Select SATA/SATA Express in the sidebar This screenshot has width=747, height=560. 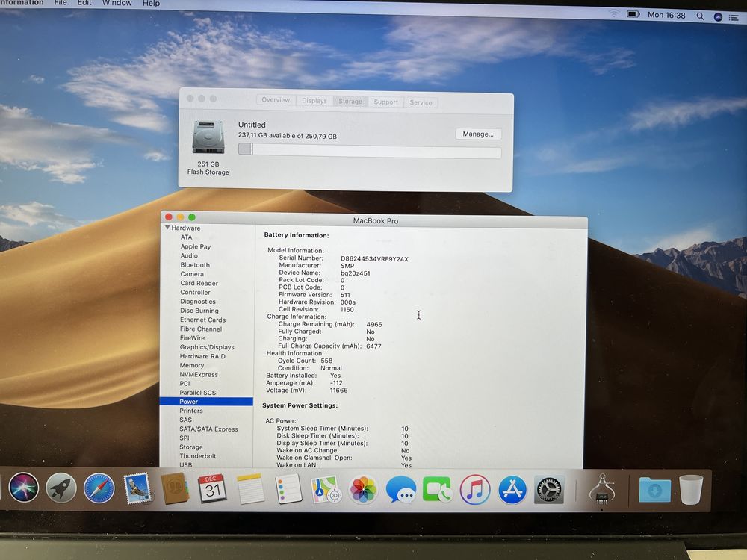point(208,429)
